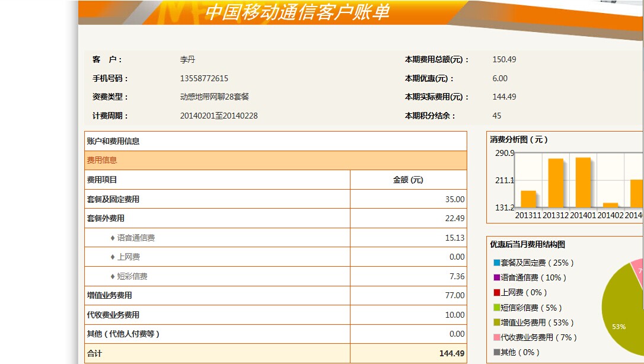
Task: Click gray swatch for 其他 legend
Action: tap(496, 352)
